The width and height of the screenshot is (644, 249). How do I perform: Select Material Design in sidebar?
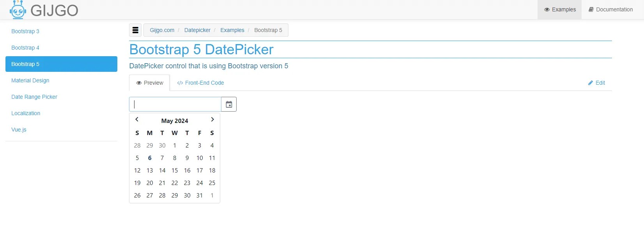[30, 80]
